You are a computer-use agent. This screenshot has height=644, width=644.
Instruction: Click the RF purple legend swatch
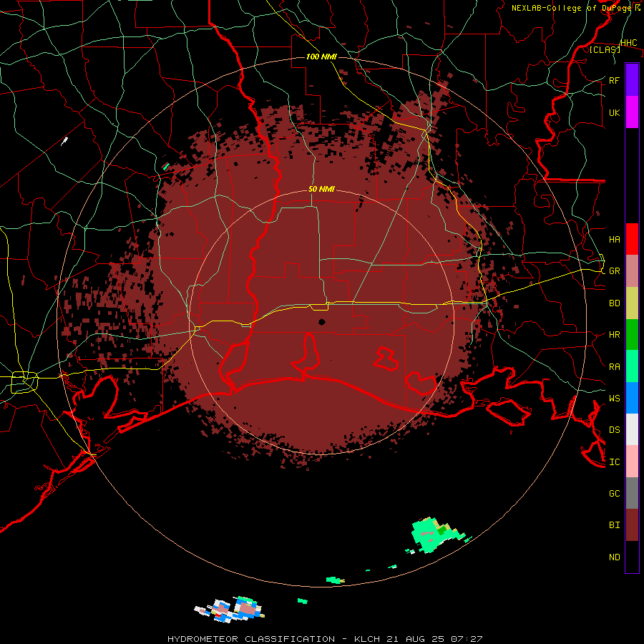632,80
